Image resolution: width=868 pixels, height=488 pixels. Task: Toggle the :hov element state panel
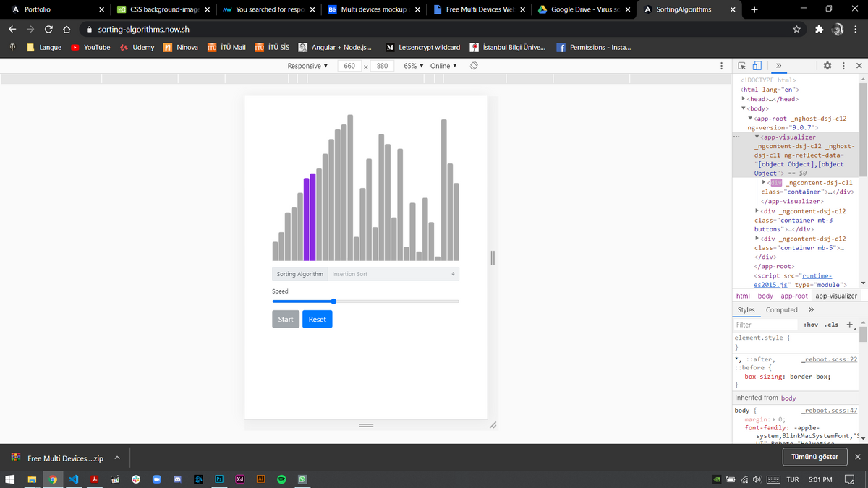coord(811,325)
